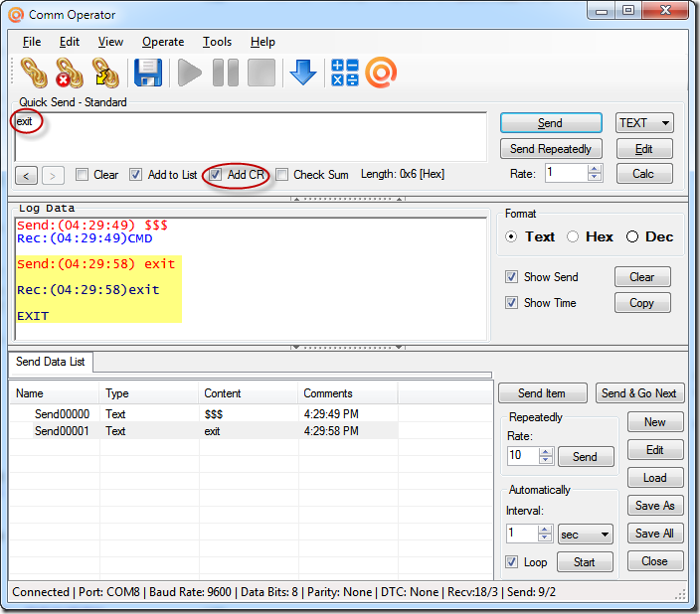Click the play toolbar button
The height and width of the screenshot is (614, 700).
(x=190, y=73)
